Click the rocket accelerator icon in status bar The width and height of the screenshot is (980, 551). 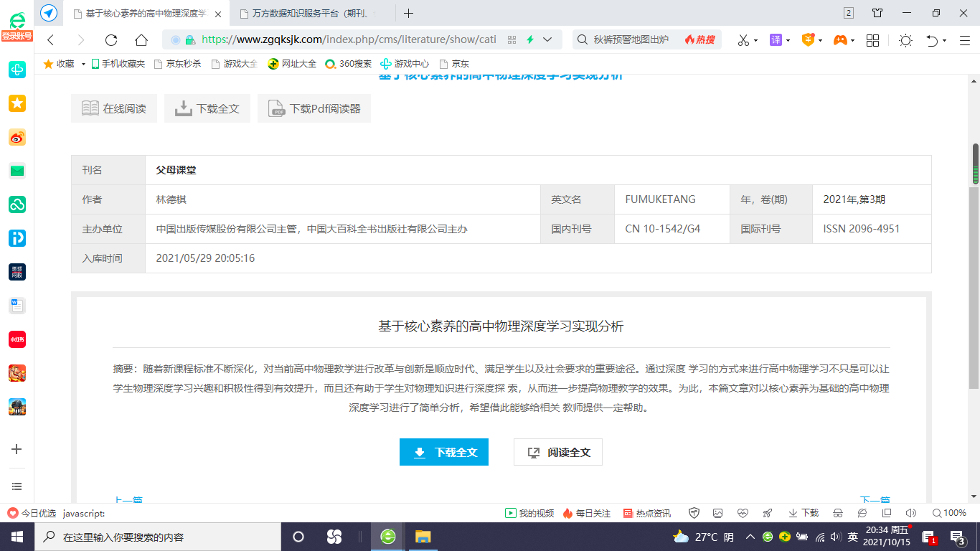768,513
